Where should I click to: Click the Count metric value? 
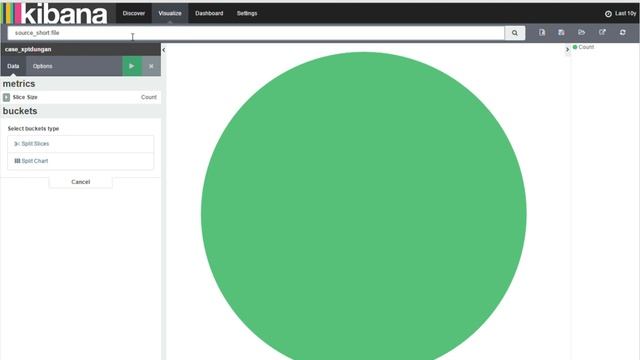[x=149, y=97]
